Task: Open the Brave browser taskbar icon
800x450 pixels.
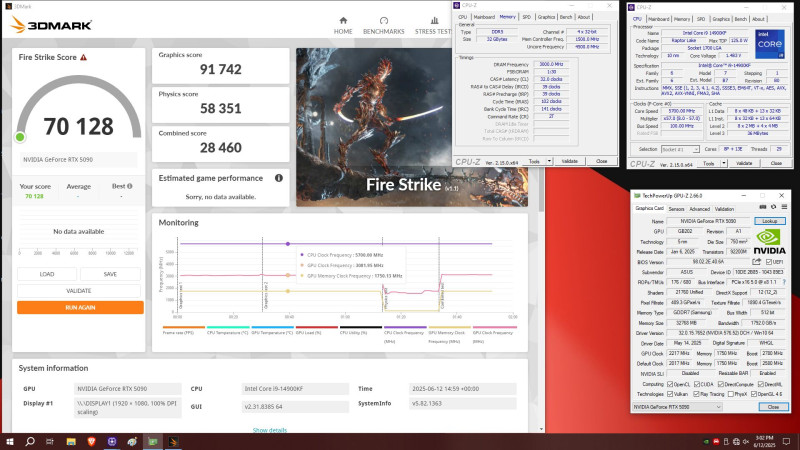Action: click(x=91, y=441)
